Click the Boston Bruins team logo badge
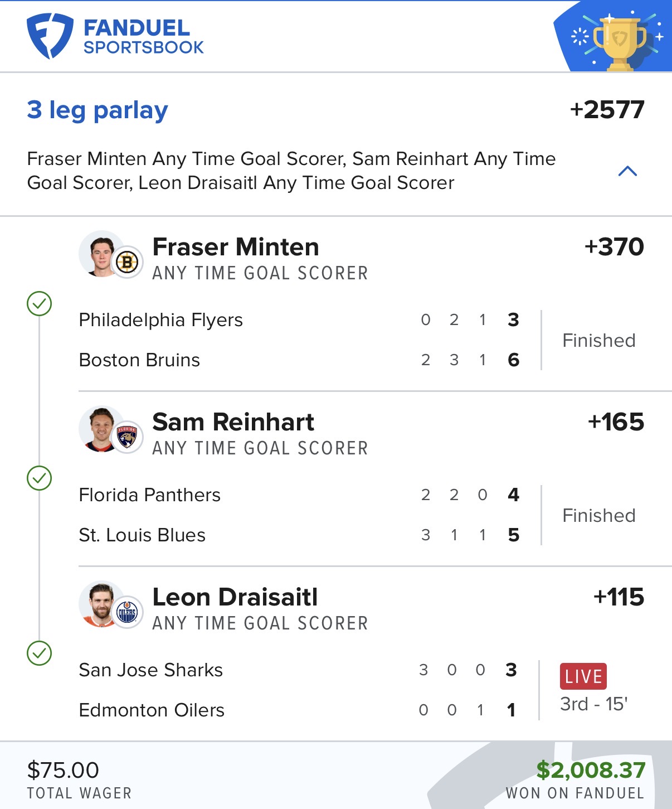This screenshot has height=809, width=672. 127,262
